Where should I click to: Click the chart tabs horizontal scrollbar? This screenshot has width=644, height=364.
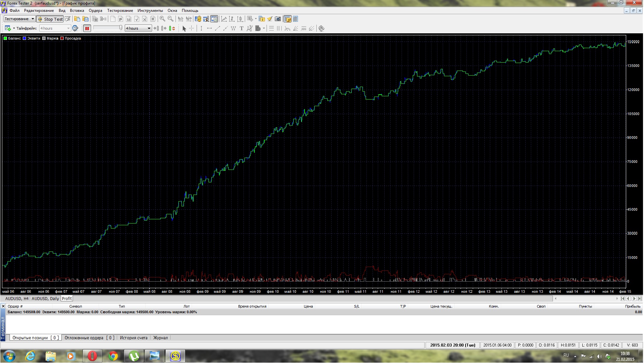586,299
